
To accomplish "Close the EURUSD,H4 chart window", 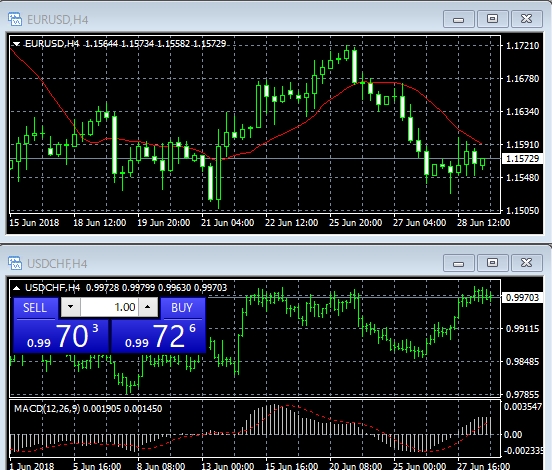I will coord(526,19).
